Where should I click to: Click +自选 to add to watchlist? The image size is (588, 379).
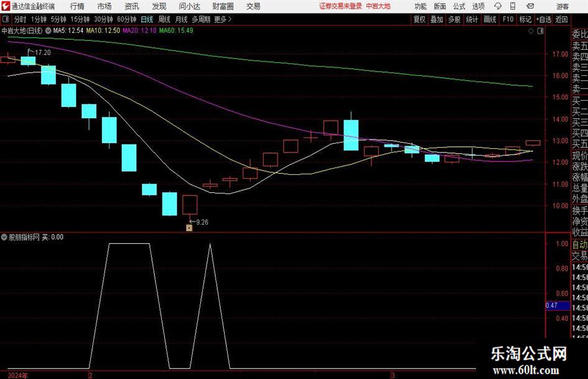tap(543, 19)
